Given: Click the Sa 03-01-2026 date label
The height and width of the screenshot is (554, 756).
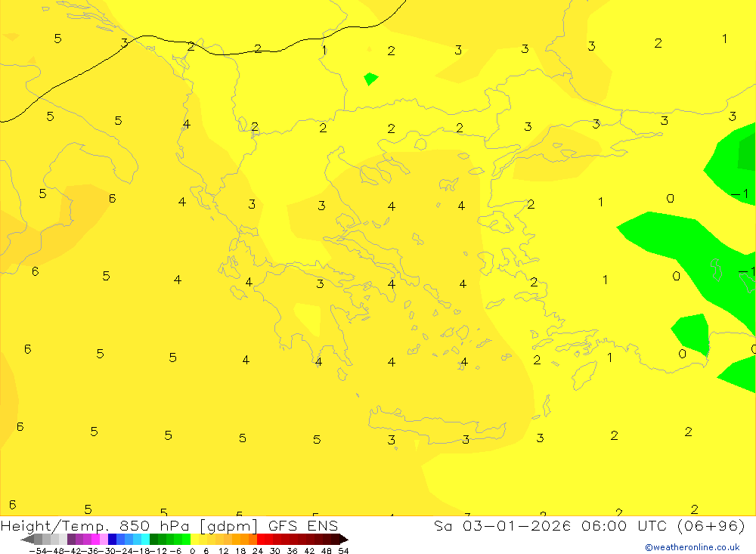Looking at the screenshot, I should pos(503,525).
